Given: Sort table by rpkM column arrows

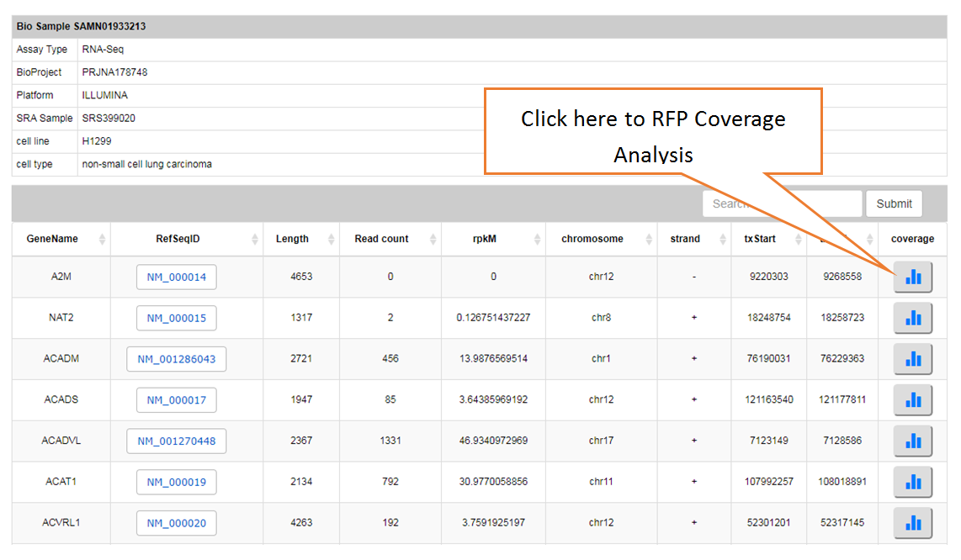Looking at the screenshot, I should [537, 239].
